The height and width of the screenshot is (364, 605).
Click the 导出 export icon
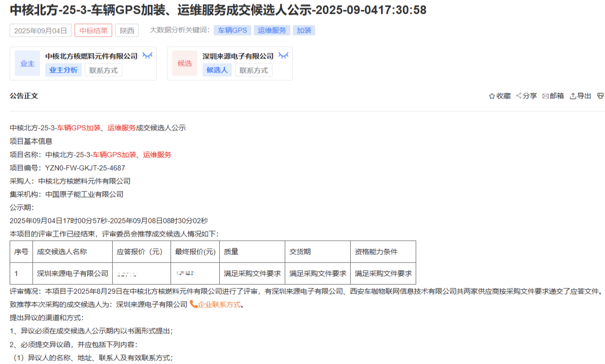click(x=573, y=96)
